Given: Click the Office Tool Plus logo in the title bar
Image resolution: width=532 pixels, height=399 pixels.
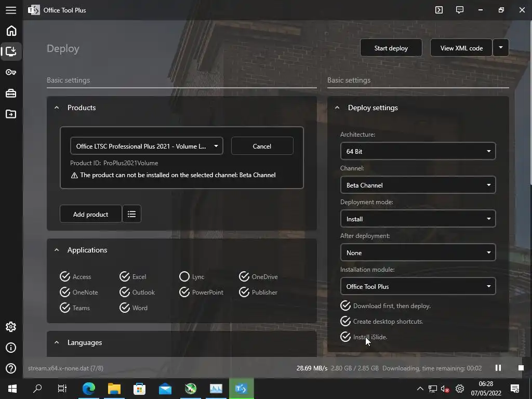Looking at the screenshot, I should (34, 10).
